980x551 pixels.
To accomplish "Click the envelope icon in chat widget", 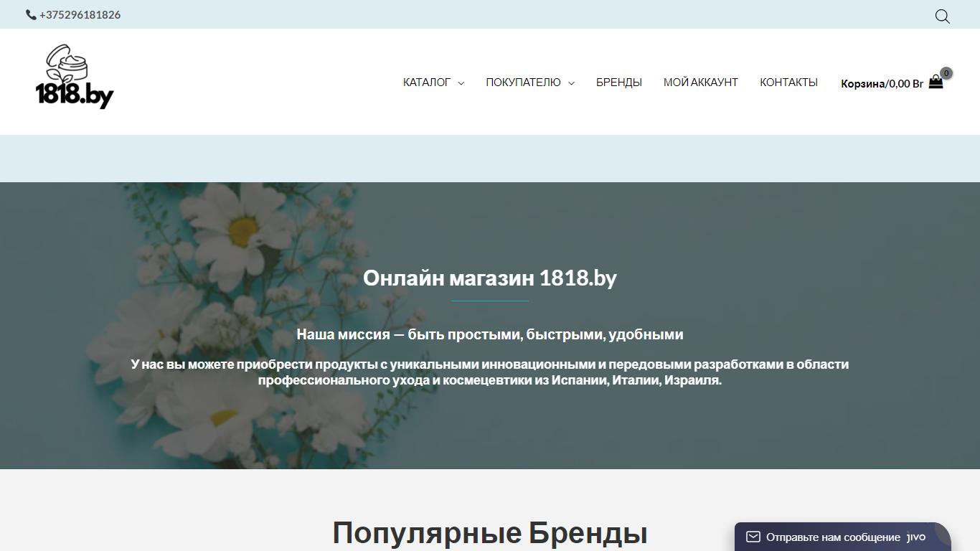I will [x=753, y=537].
